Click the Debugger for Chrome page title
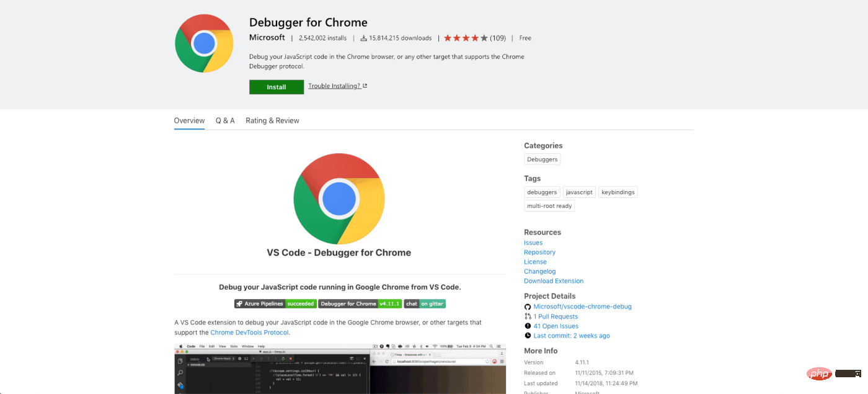The width and height of the screenshot is (868, 394). [x=308, y=22]
